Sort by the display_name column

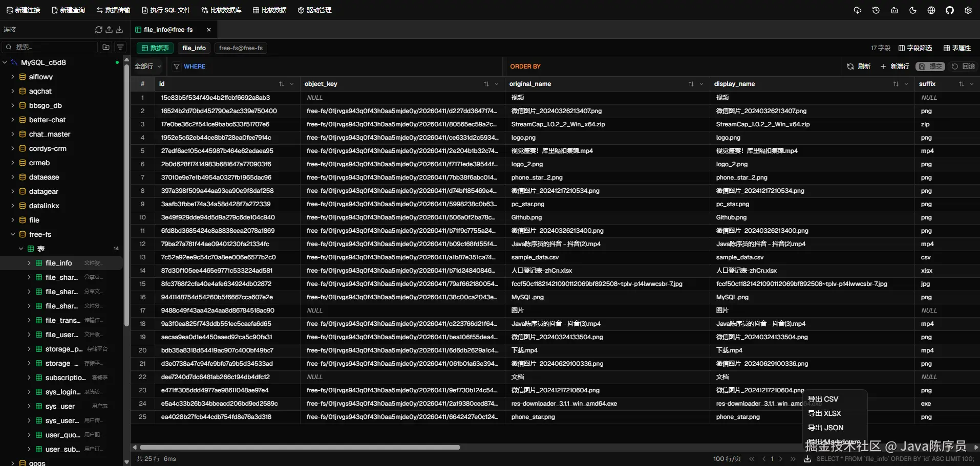coord(896,84)
